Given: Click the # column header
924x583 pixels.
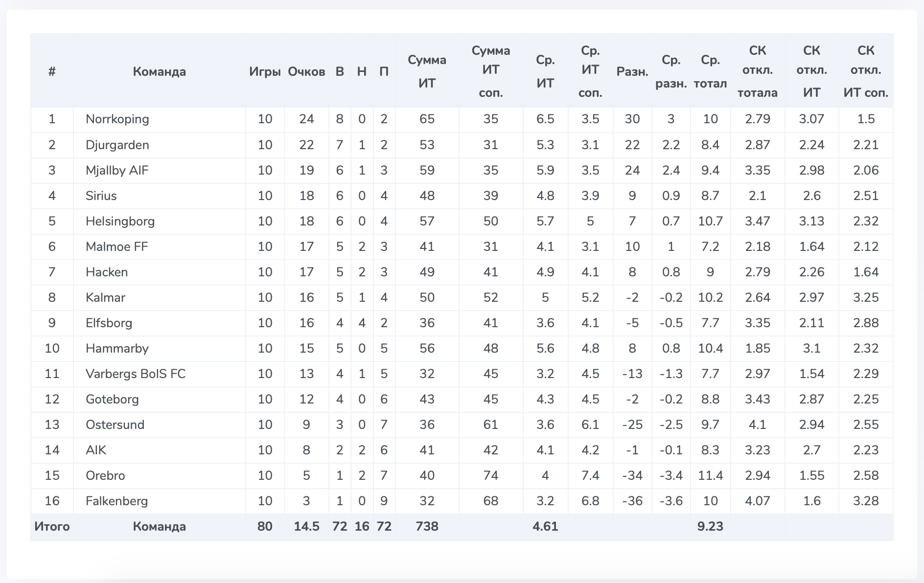Looking at the screenshot, I should (52, 72).
